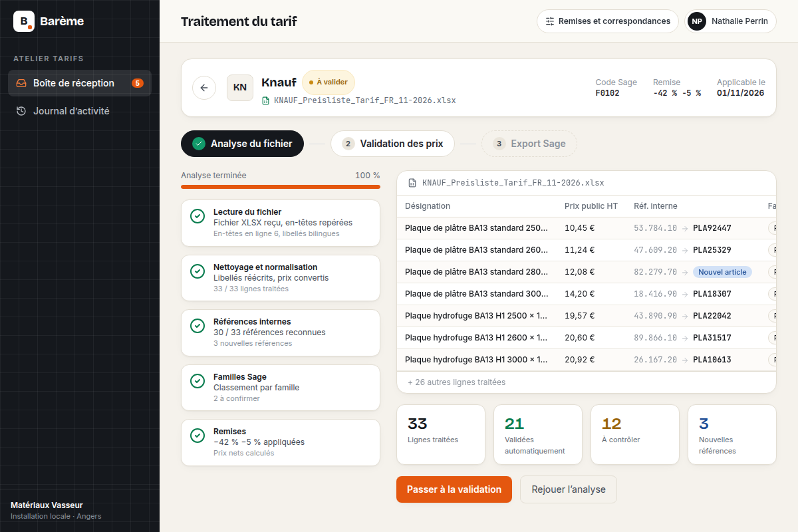Click the check icon for Références internes
The height and width of the screenshot is (532, 798).
click(x=198, y=326)
